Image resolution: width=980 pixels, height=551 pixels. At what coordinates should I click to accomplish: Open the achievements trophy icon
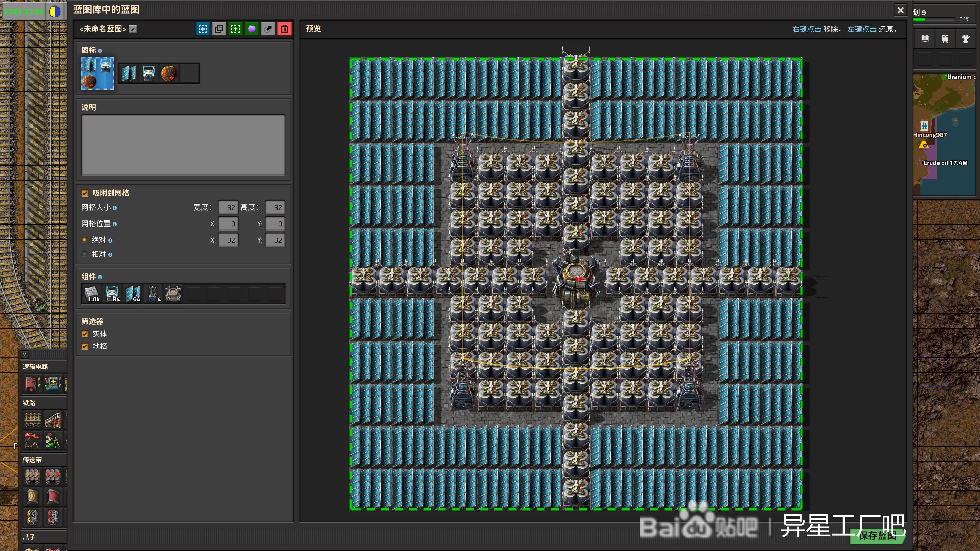click(966, 39)
